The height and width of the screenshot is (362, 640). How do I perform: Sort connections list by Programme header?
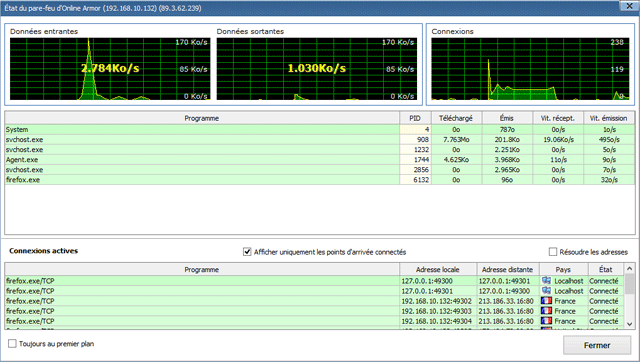[x=202, y=270]
